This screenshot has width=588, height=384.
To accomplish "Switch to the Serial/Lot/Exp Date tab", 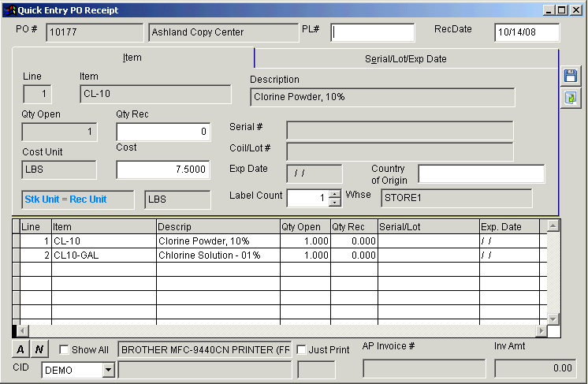I will 406,58.
